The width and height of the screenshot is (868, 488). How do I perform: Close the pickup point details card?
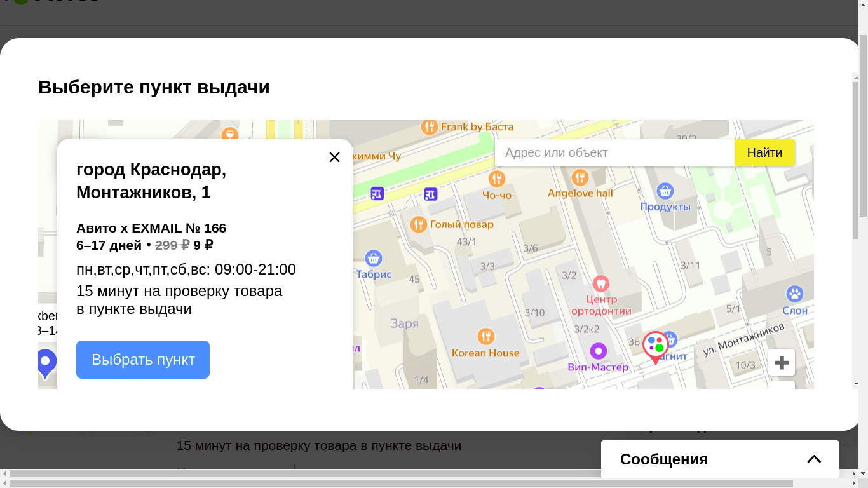[x=334, y=157]
